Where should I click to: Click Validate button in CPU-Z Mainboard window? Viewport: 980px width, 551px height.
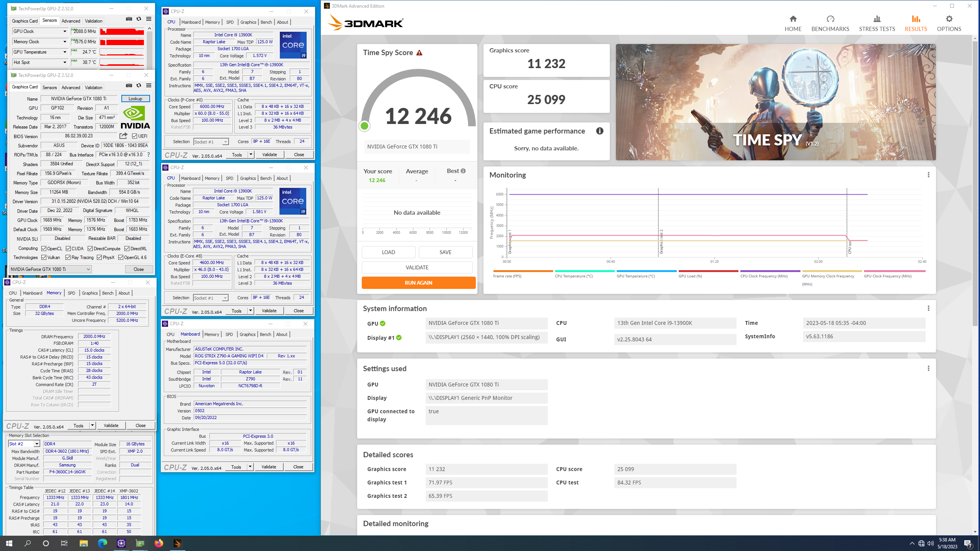pyautogui.click(x=269, y=467)
